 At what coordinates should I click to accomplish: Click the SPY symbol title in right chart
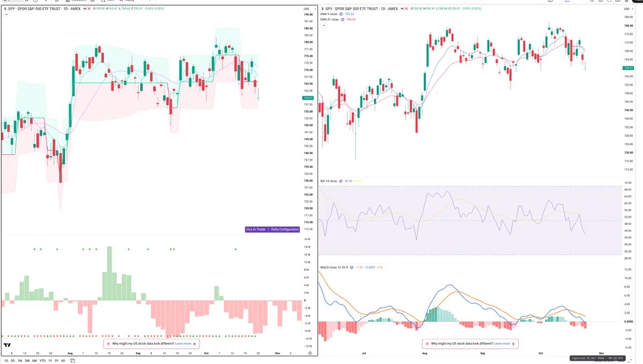[362, 9]
